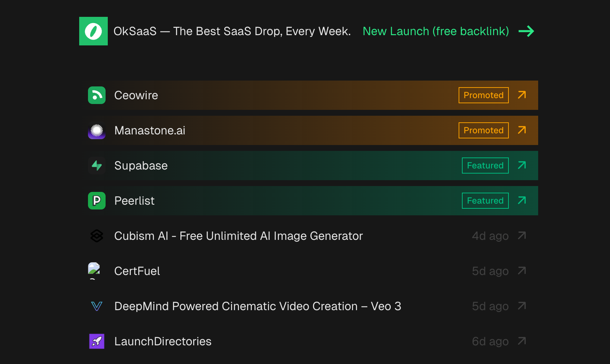Click the green arrow beside New Launch
The image size is (610, 364).
526,31
